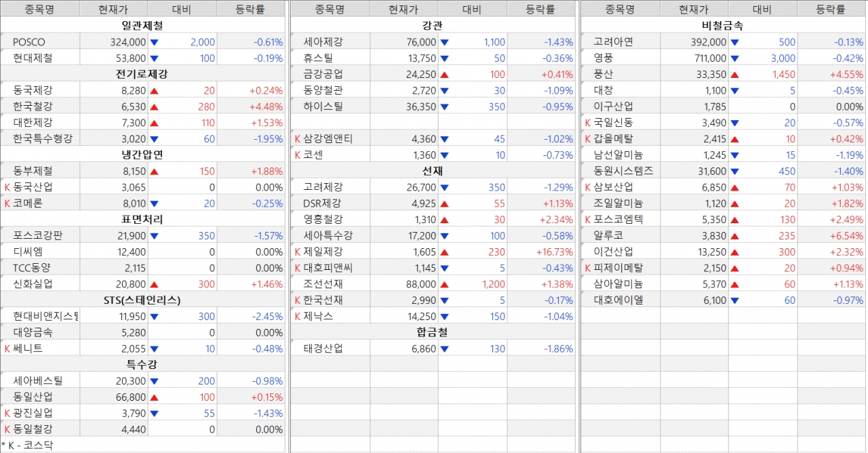Click the 종목명 column header above 일관제철
The height and width of the screenshot is (453, 868).
point(40,9)
